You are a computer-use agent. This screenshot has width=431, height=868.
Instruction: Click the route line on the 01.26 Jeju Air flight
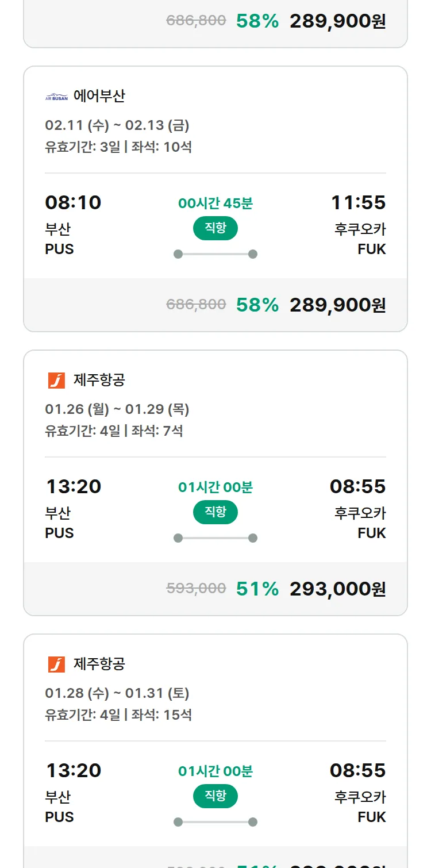[215, 538]
